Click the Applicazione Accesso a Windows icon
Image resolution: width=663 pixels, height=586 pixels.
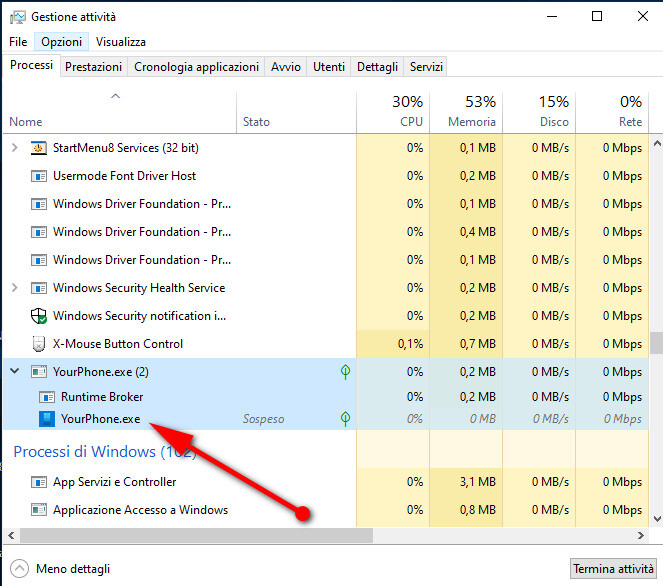[x=38, y=510]
